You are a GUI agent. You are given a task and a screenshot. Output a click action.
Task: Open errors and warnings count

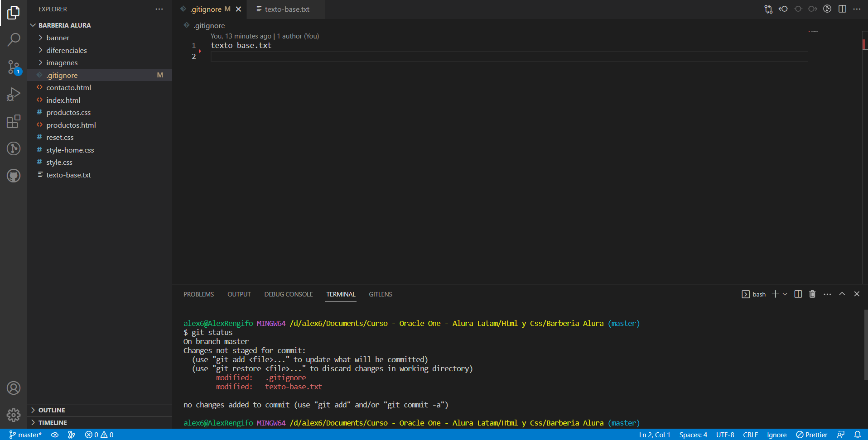click(x=99, y=435)
